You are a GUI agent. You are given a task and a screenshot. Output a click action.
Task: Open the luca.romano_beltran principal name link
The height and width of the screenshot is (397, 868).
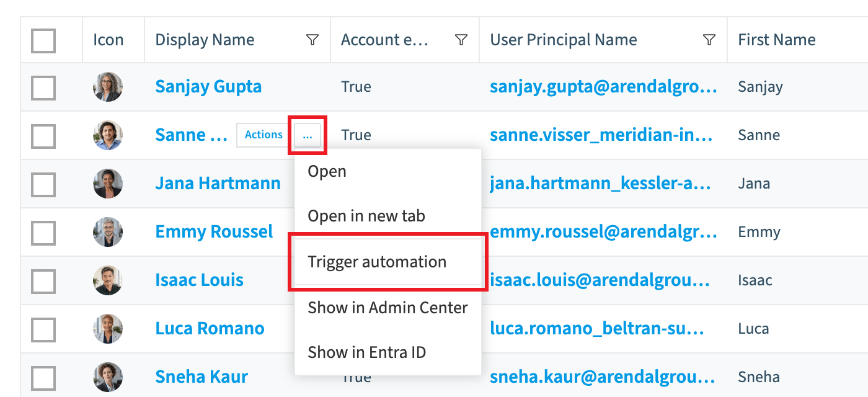tap(596, 329)
